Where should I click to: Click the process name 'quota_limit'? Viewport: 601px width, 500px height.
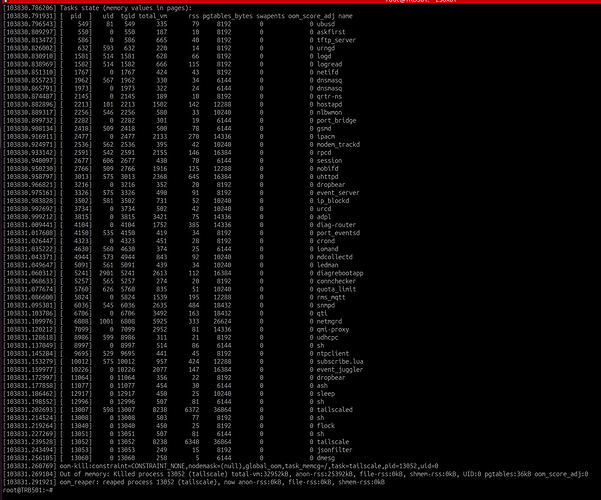[x=336, y=289]
